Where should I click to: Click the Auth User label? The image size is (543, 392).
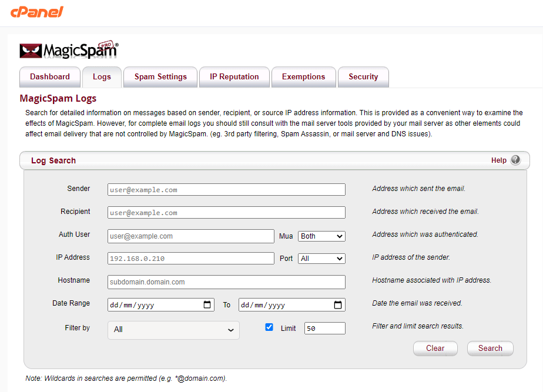tap(74, 234)
